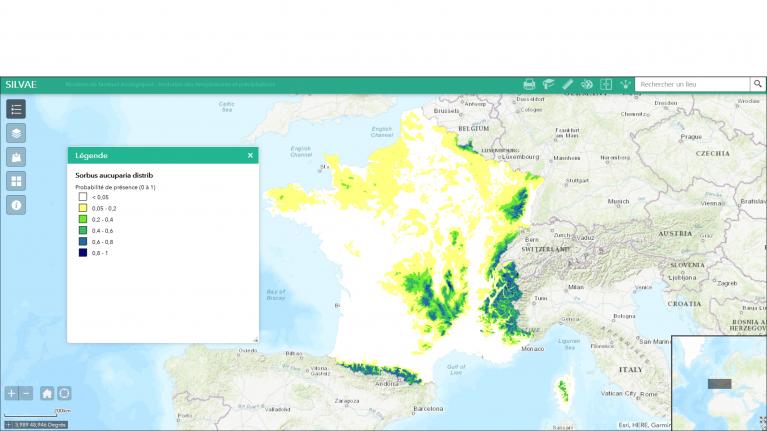767x431 pixels.
Task: Zoom out of the map
Action: 26,393
